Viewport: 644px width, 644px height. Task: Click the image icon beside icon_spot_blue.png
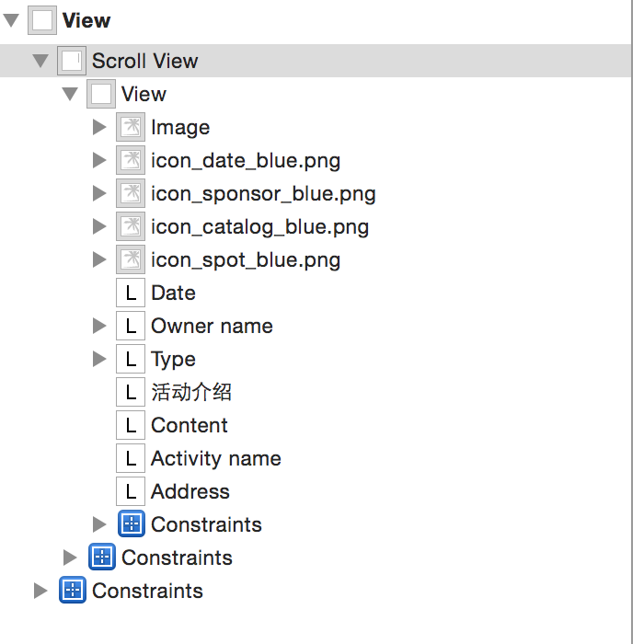(131, 259)
